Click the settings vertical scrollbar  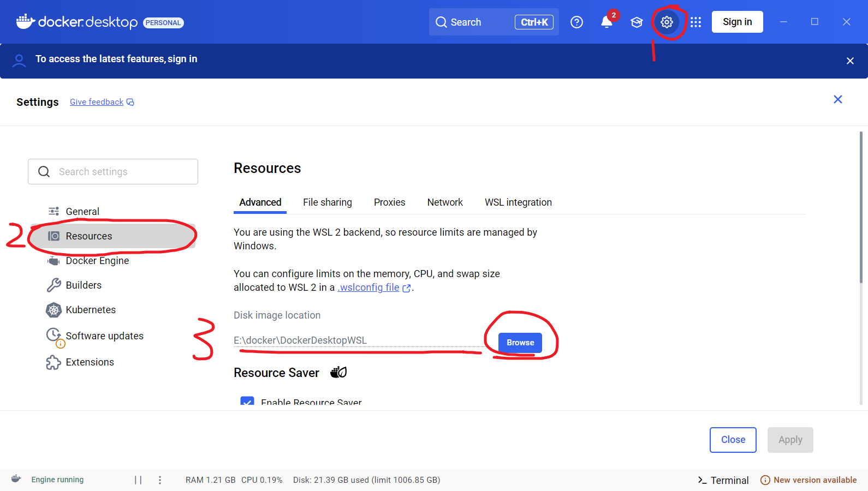point(861,207)
